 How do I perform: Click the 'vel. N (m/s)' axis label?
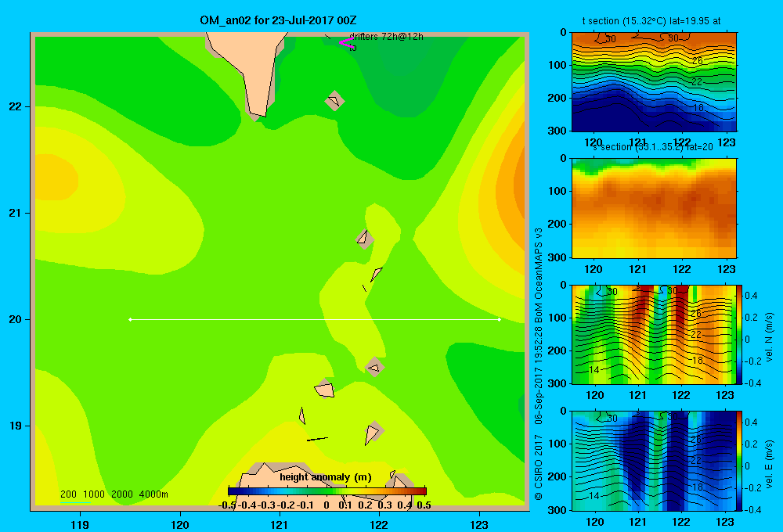[770, 337]
